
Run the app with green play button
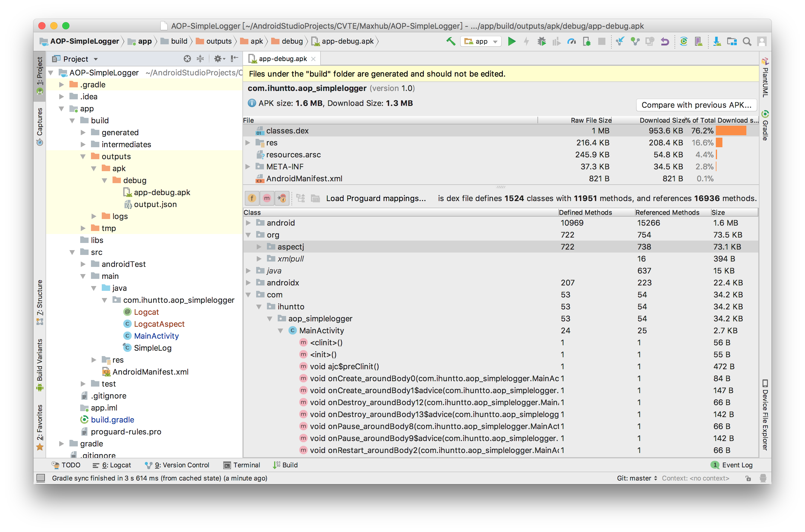(x=511, y=41)
